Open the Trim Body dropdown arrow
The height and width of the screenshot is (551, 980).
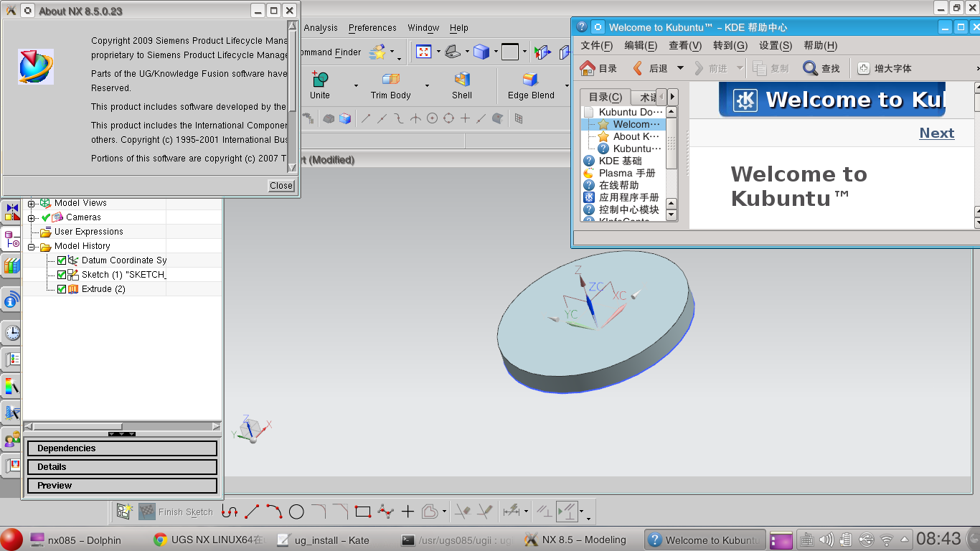tap(427, 86)
